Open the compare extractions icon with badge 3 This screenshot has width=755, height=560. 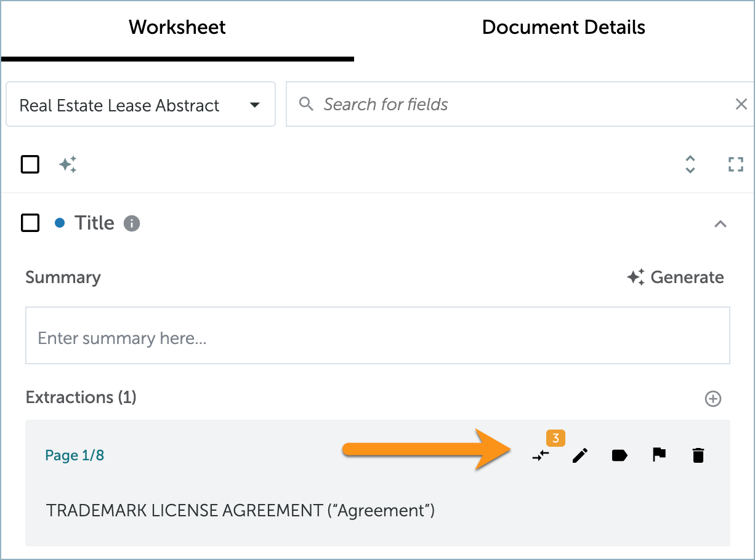tap(541, 455)
